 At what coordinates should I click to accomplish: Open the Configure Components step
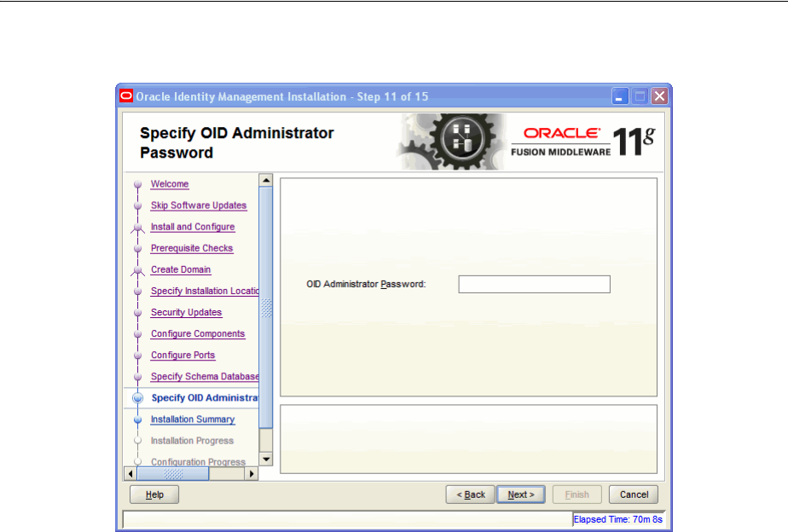(x=198, y=334)
